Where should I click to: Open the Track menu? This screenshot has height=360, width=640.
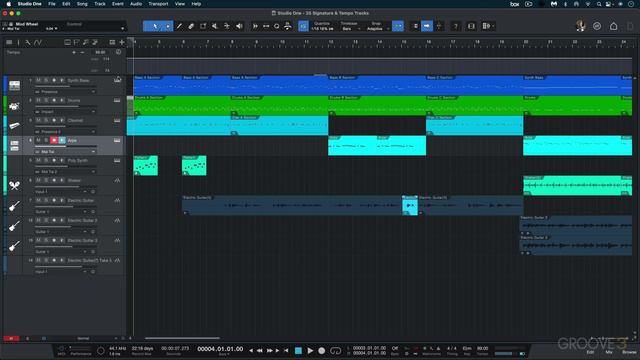[100, 4]
